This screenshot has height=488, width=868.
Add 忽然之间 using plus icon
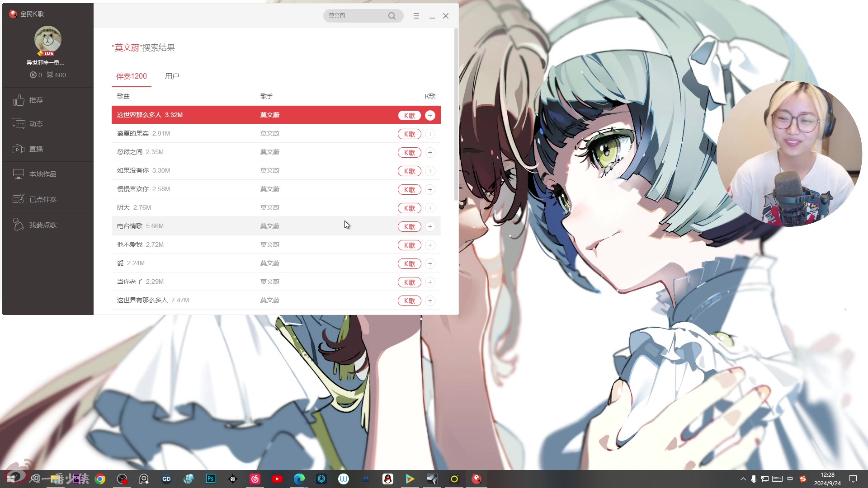point(430,152)
